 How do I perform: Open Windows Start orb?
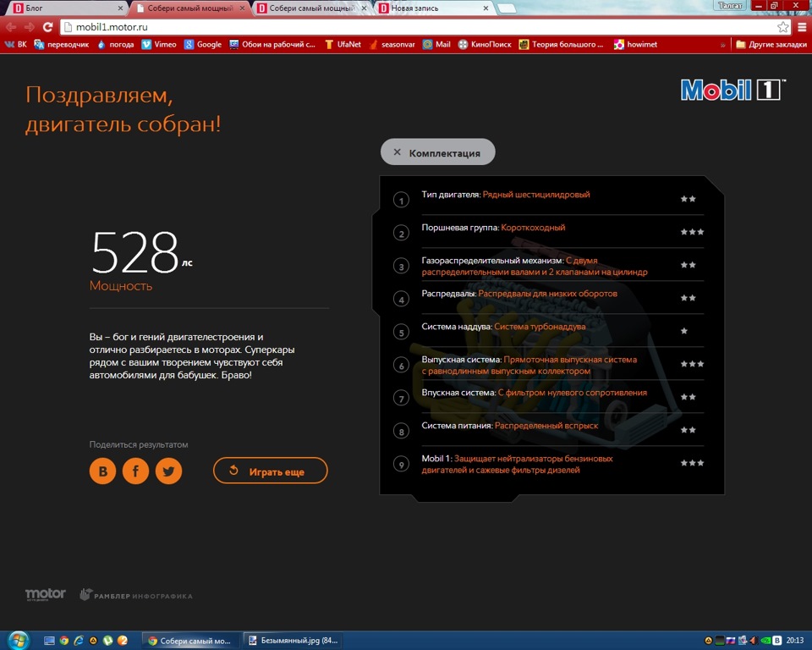(x=18, y=640)
